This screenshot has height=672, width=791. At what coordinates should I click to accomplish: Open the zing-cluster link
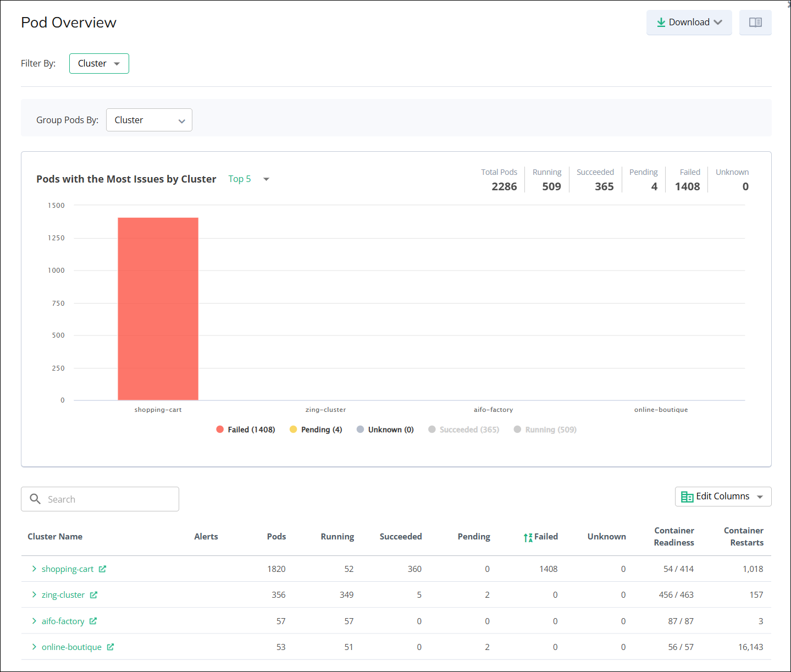pyautogui.click(x=63, y=595)
